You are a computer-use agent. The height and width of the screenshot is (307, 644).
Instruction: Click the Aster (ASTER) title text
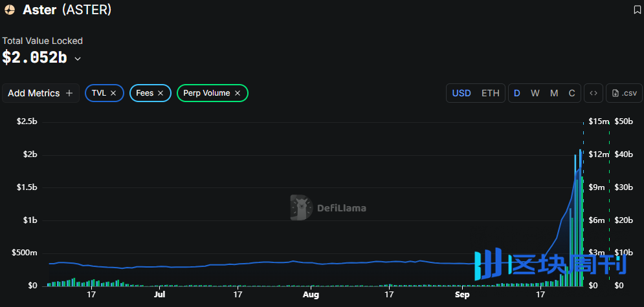tap(67, 10)
